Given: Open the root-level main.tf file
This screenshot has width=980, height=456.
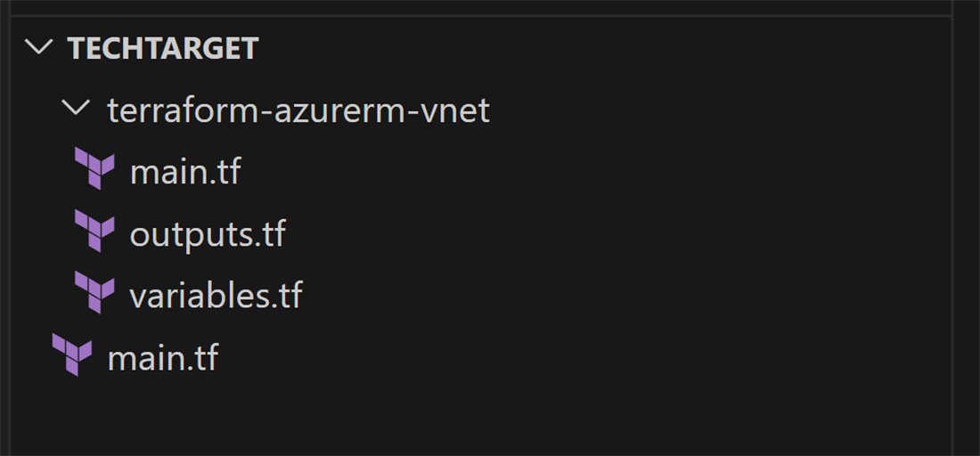Looking at the screenshot, I should pos(162,358).
